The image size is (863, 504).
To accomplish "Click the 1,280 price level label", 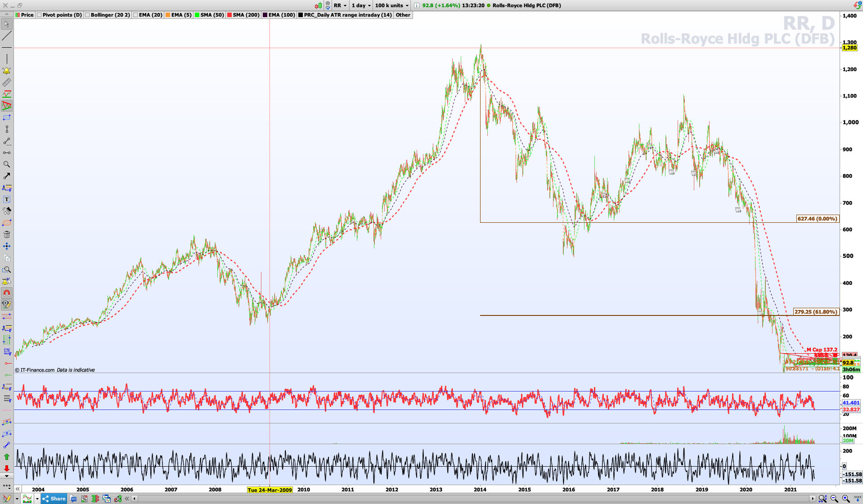I will pos(850,48).
